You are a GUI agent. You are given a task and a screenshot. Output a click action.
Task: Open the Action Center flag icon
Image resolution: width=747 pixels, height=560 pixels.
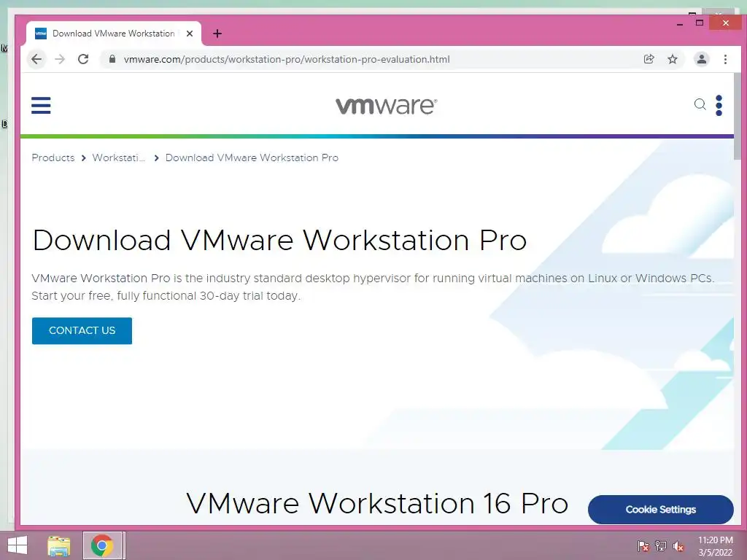(x=643, y=545)
